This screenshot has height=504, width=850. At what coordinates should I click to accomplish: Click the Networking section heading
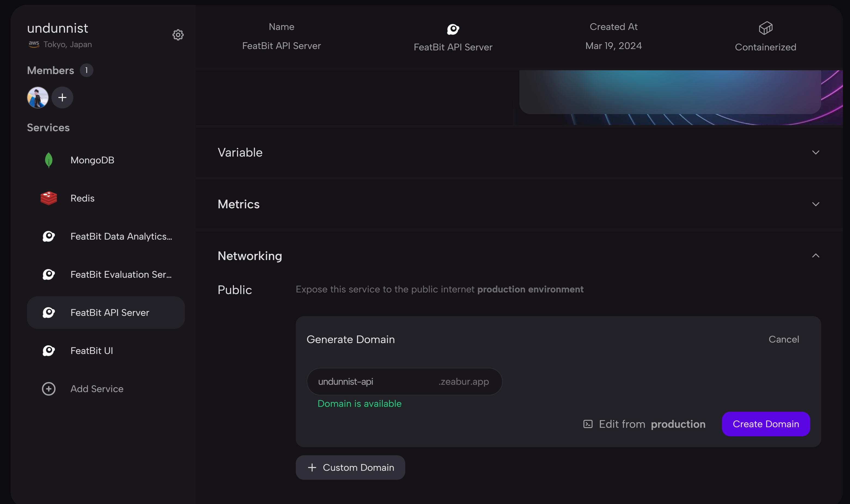[x=249, y=256]
